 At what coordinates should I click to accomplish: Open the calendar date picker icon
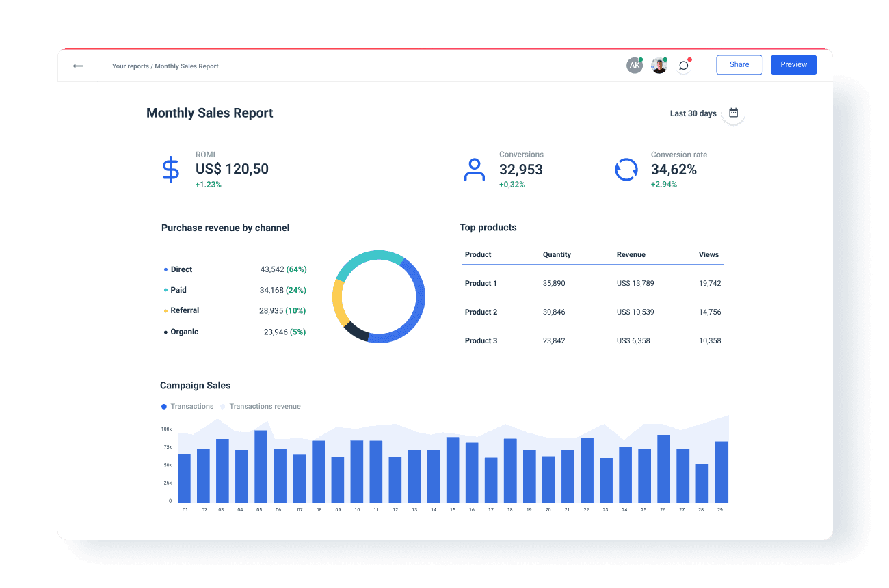[733, 113]
